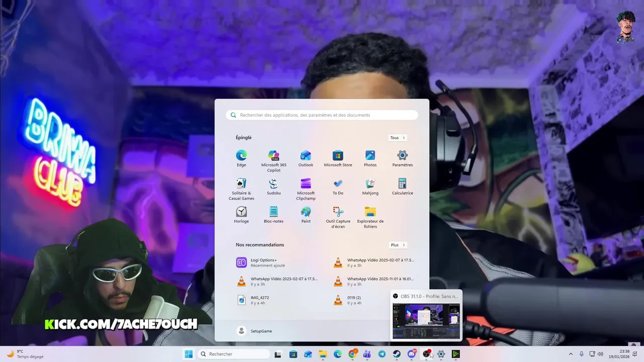Open the SetupGame user account menu
This screenshot has width=644, height=362.
255,331
